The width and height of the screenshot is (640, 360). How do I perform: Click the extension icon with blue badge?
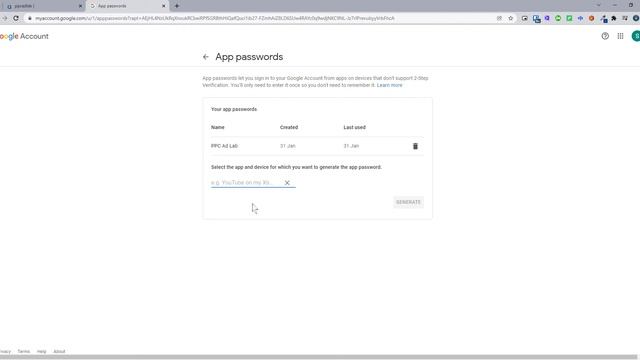click(603, 19)
